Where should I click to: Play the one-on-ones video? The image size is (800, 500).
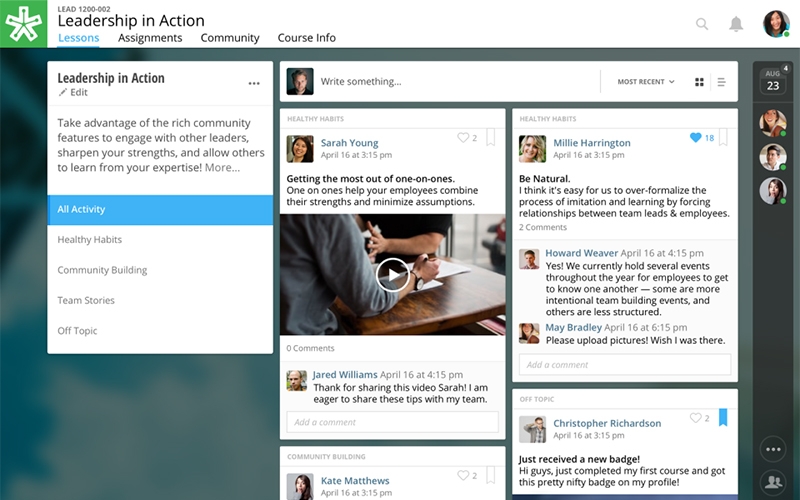click(x=392, y=275)
